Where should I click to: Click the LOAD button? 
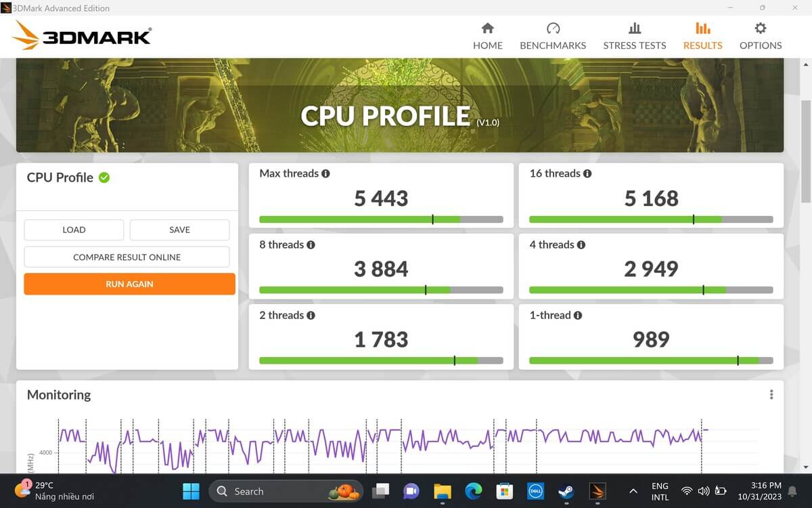point(74,230)
